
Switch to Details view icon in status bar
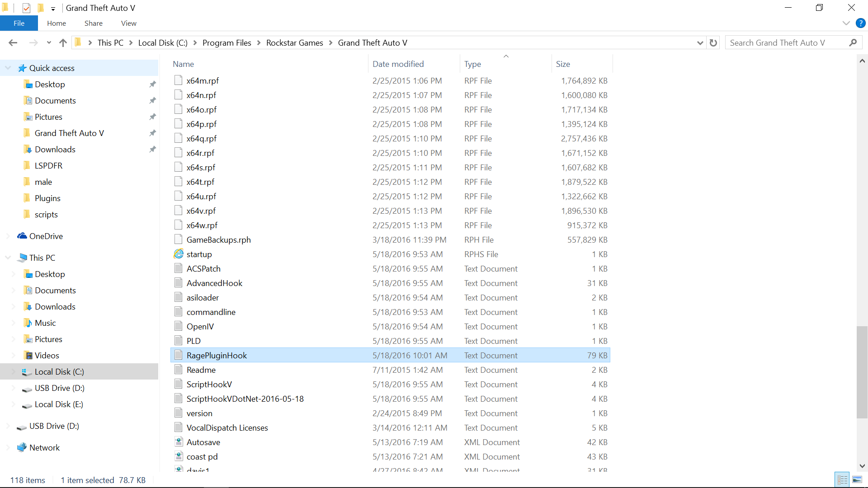842,480
